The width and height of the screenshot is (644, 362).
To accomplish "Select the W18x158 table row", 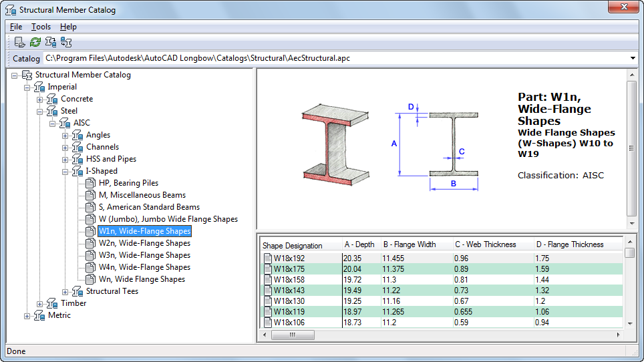I will (x=442, y=279).
